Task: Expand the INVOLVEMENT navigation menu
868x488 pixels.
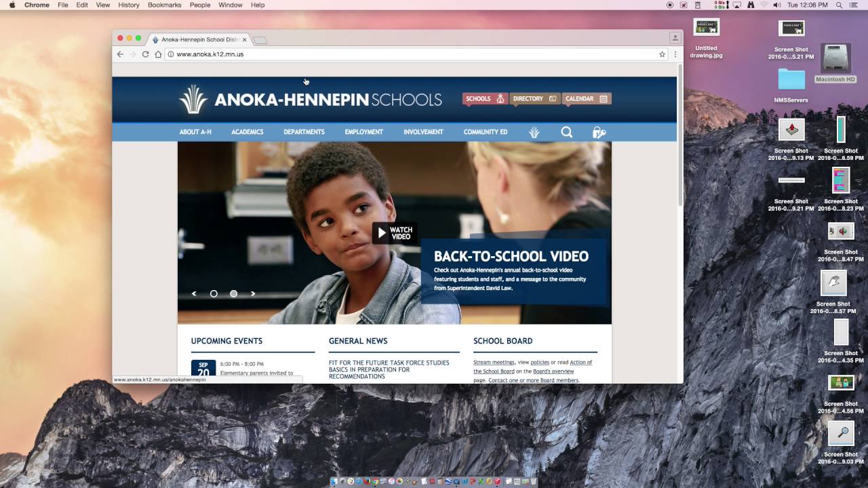Action: (x=423, y=132)
